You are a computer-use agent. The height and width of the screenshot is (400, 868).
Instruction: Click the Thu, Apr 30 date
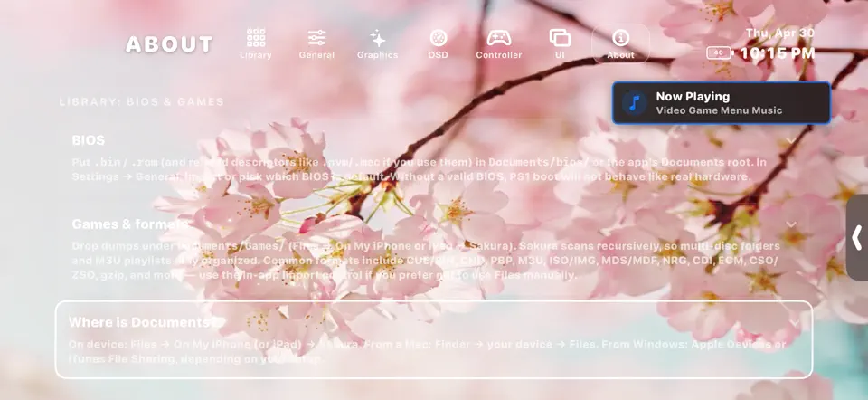[x=780, y=33]
